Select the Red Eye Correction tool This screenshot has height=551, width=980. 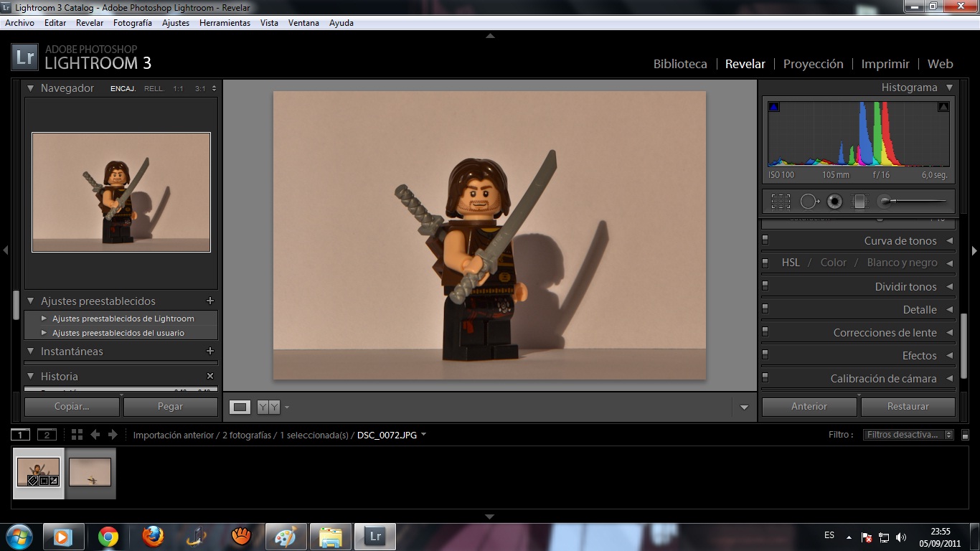pyautogui.click(x=834, y=202)
